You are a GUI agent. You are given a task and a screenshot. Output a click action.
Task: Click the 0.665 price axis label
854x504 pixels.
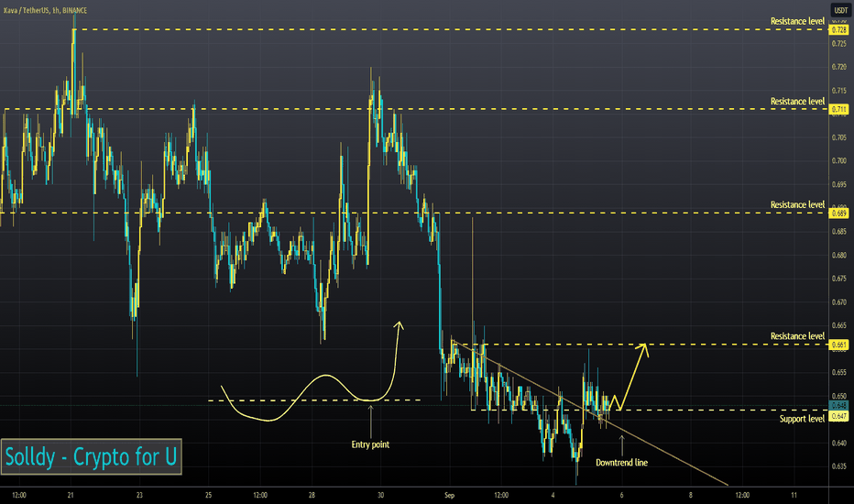click(x=839, y=325)
